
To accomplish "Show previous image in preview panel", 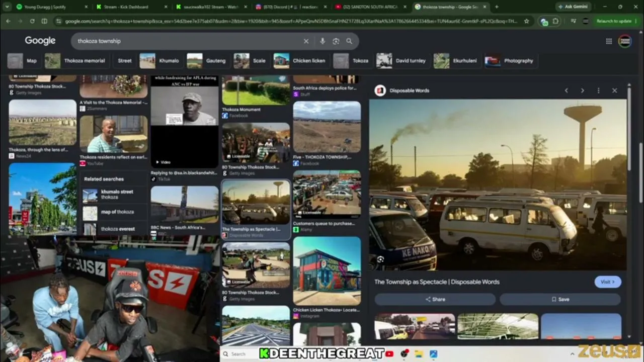I will pos(567,90).
